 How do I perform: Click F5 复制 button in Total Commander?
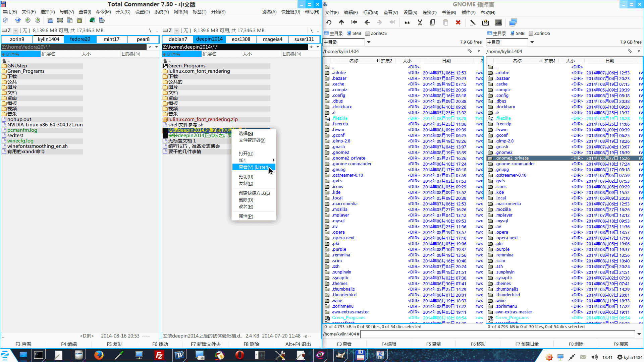coord(114,344)
